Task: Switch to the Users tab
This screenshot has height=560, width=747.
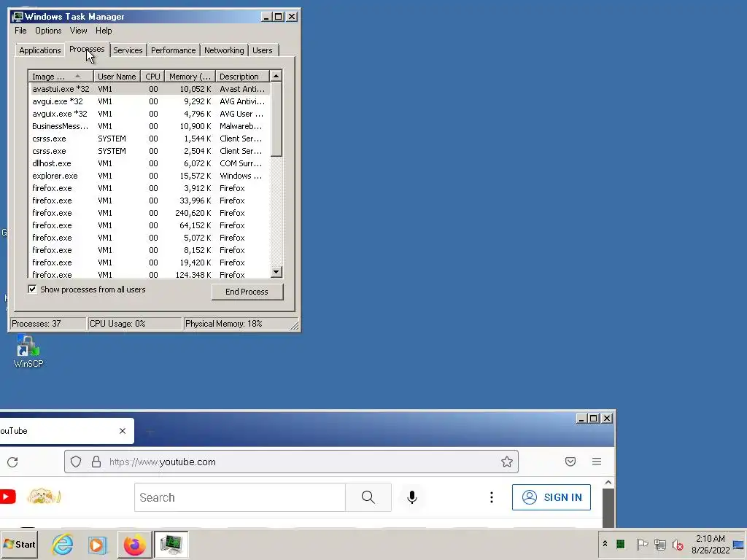Action: (x=263, y=50)
